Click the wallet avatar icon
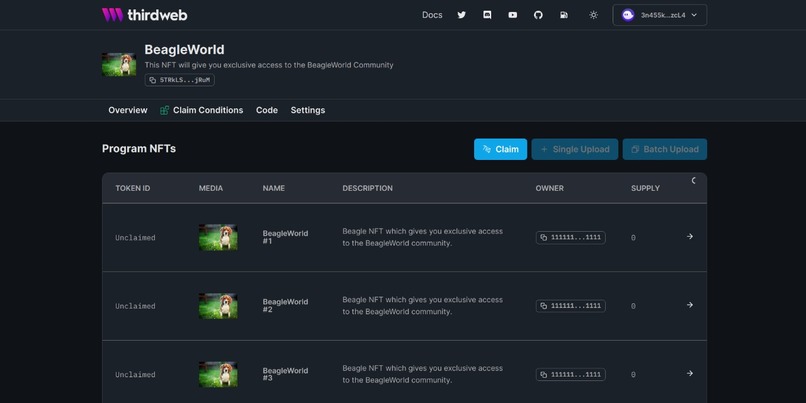806x403 pixels. pyautogui.click(x=628, y=15)
